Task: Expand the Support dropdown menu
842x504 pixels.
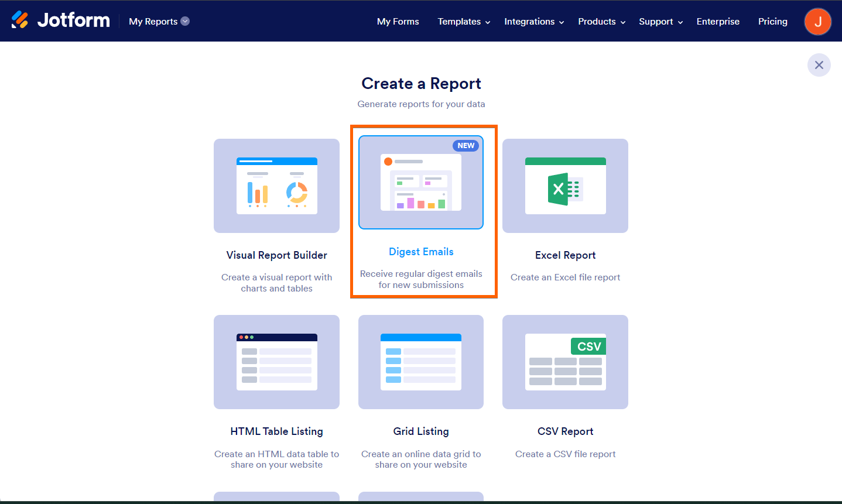Action: click(x=661, y=22)
